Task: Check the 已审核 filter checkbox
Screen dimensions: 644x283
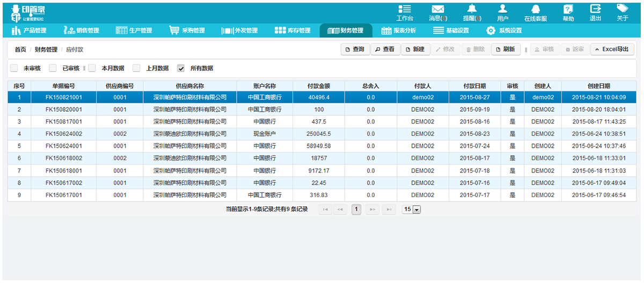Action: 53,68
